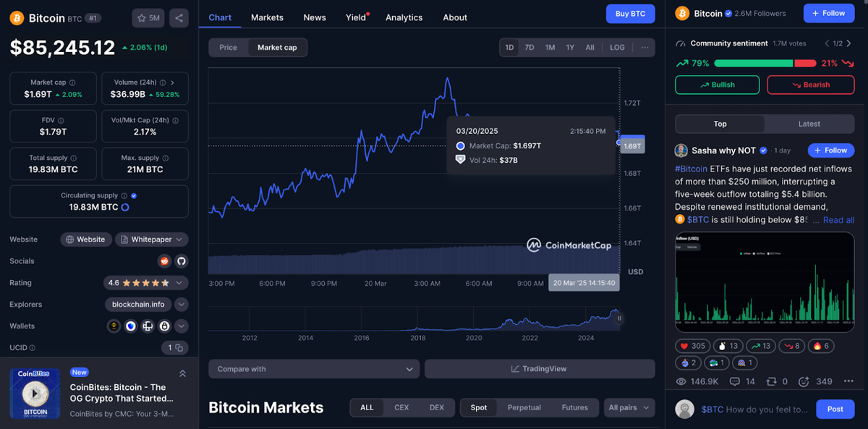Select the Binance wallet icon
The image size is (868, 429).
click(x=114, y=326)
